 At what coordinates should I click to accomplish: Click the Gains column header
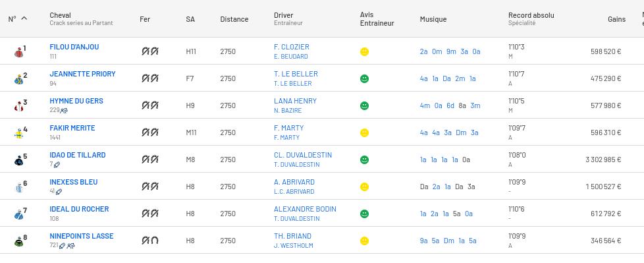[x=616, y=19]
